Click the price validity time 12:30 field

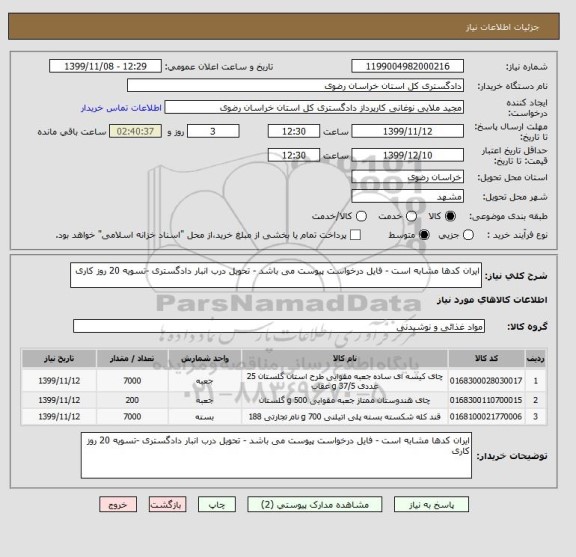point(294,155)
